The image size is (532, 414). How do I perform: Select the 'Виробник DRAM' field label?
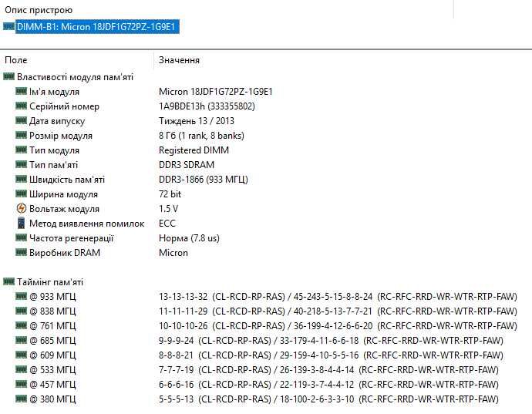coord(65,253)
